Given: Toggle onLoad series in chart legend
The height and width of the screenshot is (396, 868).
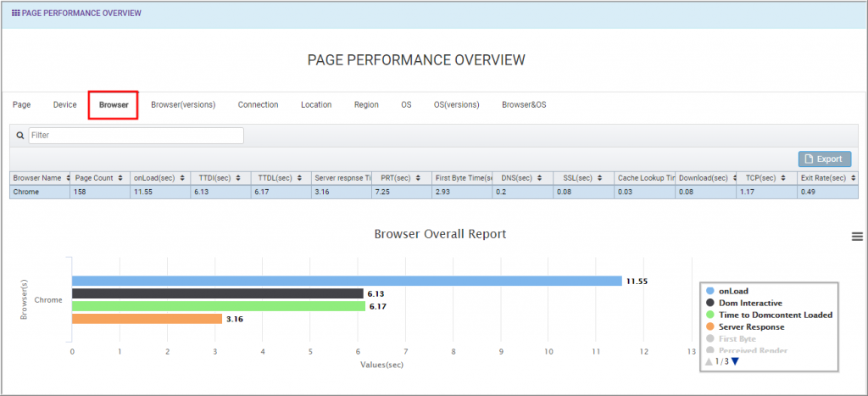Looking at the screenshot, I should pos(726,290).
